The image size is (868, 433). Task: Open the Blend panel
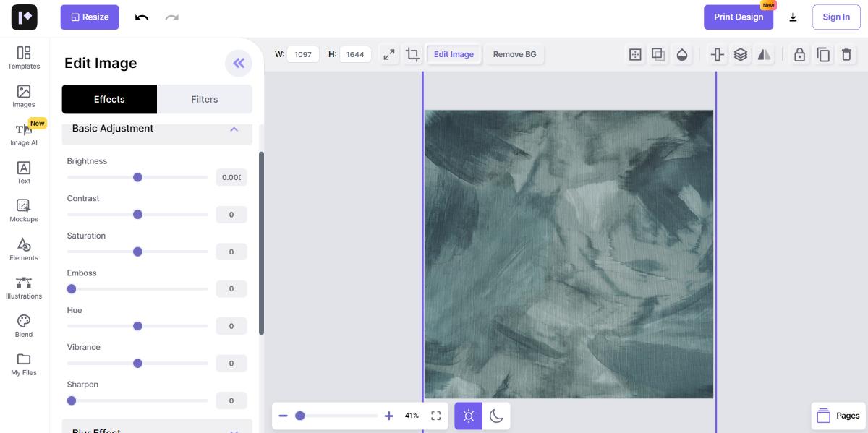[x=24, y=326]
